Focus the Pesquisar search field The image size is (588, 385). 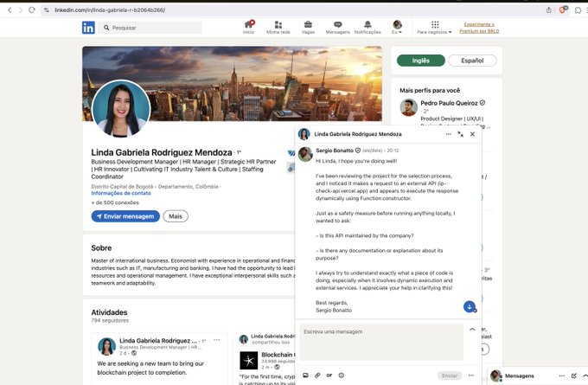click(x=150, y=28)
